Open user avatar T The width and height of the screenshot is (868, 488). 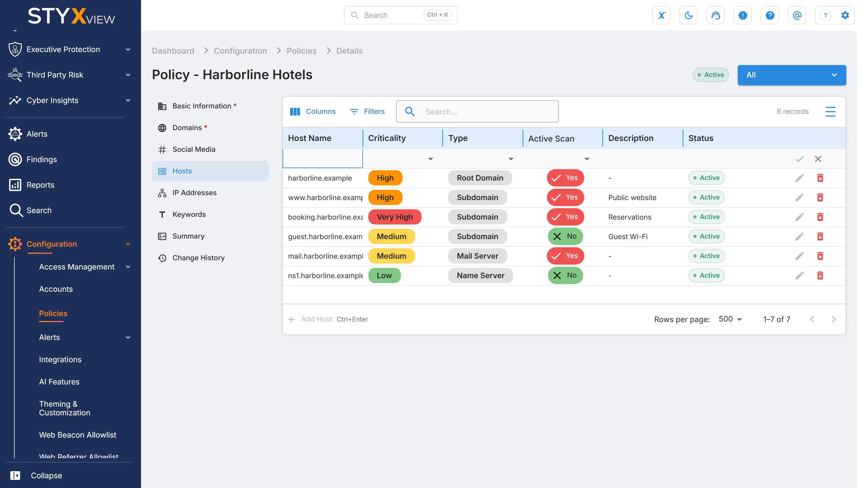(x=825, y=15)
